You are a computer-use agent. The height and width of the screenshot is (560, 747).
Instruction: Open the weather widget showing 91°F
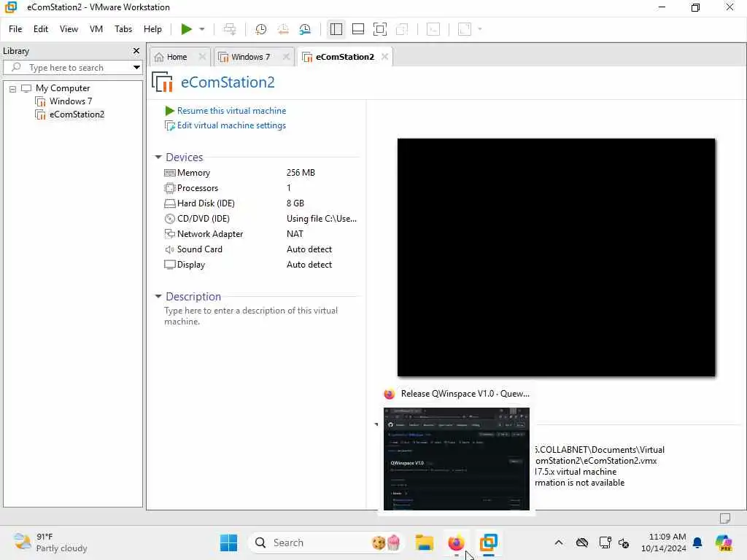50,542
